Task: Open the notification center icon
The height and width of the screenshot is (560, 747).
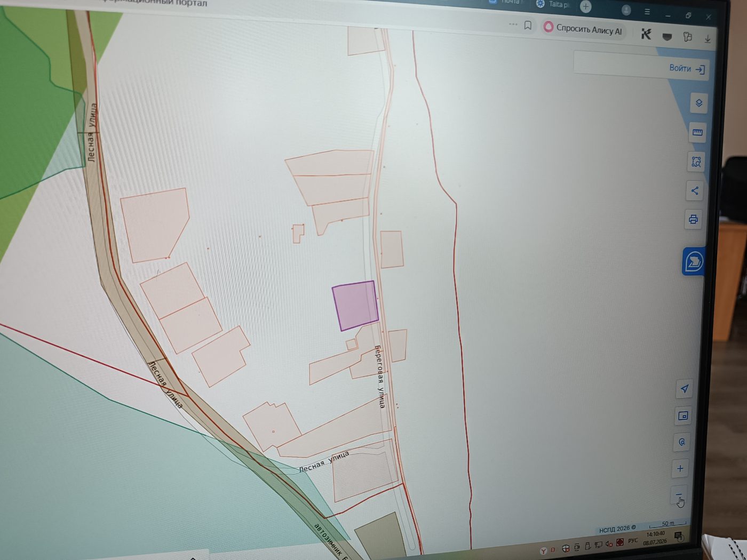Action: [679, 536]
